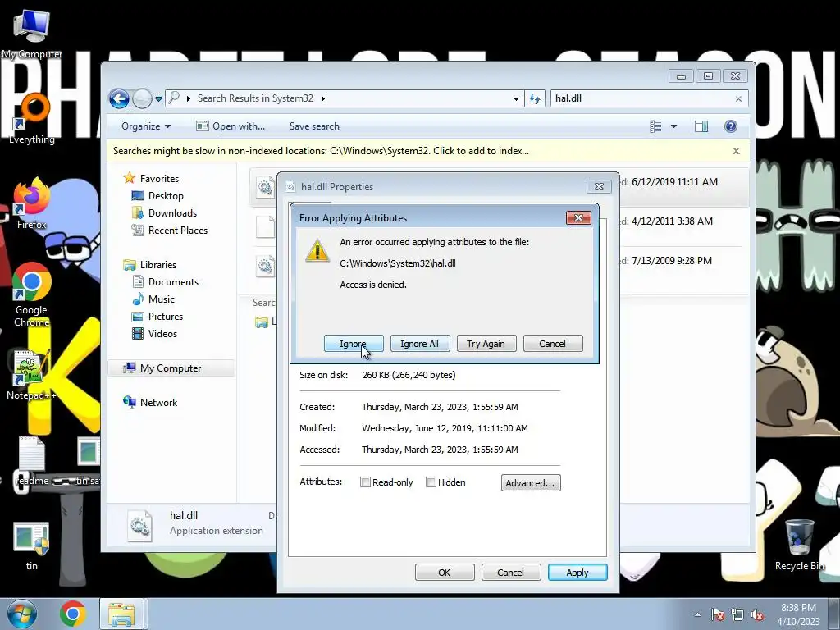Open recent pages dropdown beside navigation arrows
This screenshot has width=840, height=630.
(158, 98)
